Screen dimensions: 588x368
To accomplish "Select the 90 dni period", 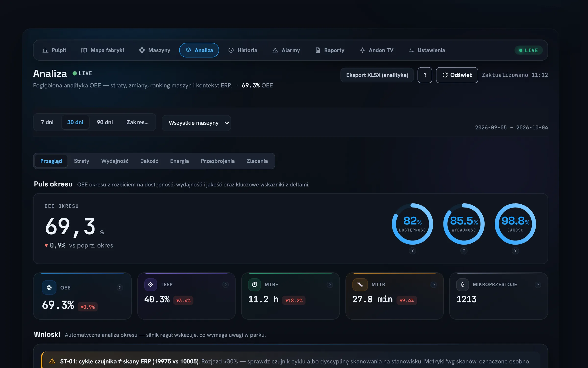I will coord(105,122).
